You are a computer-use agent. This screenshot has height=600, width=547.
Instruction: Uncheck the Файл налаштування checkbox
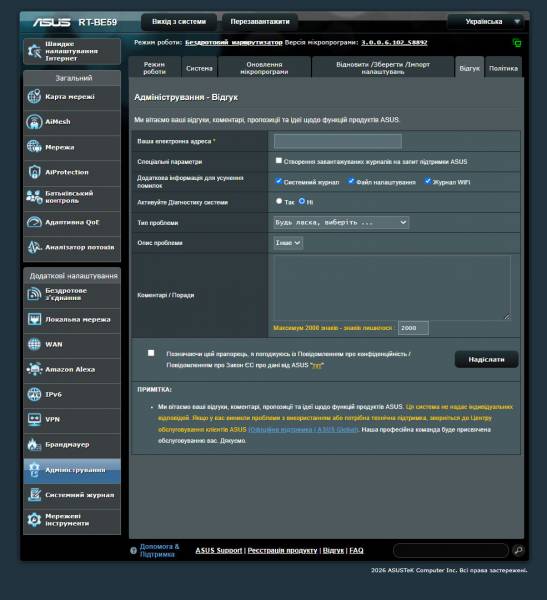click(x=351, y=181)
